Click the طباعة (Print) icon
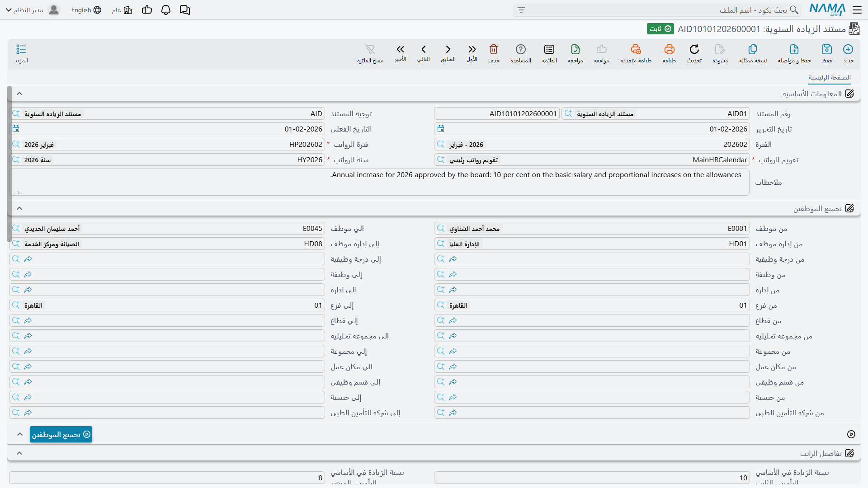 tap(669, 49)
